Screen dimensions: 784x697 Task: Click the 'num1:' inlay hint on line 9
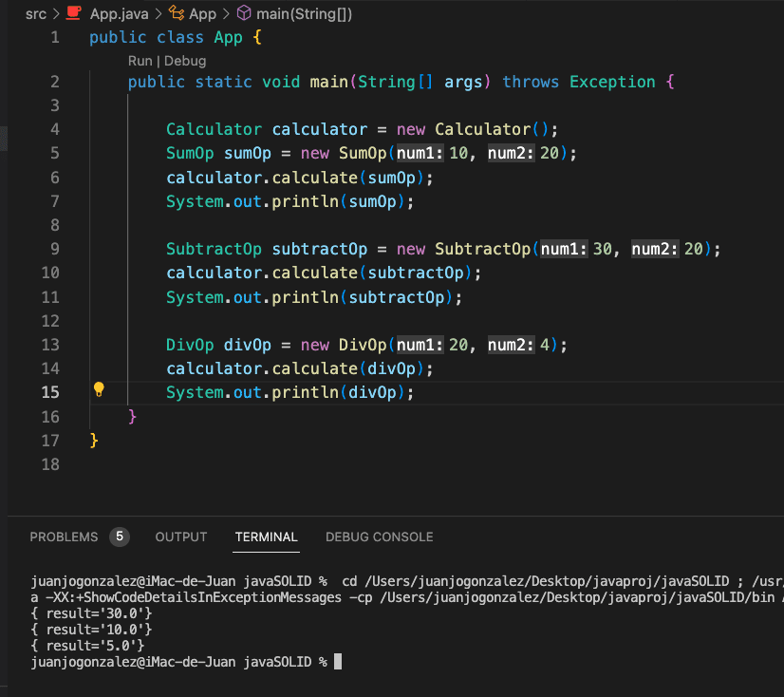click(x=564, y=249)
